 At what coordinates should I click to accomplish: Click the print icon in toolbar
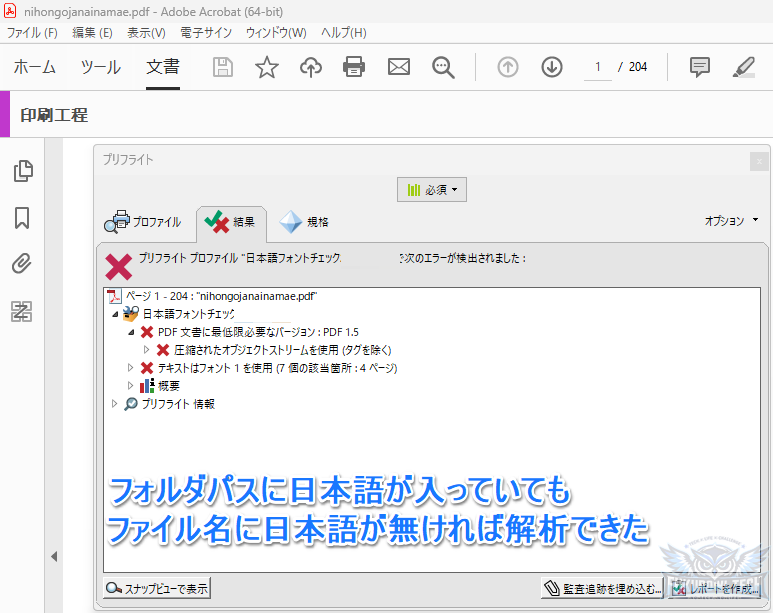click(x=354, y=67)
